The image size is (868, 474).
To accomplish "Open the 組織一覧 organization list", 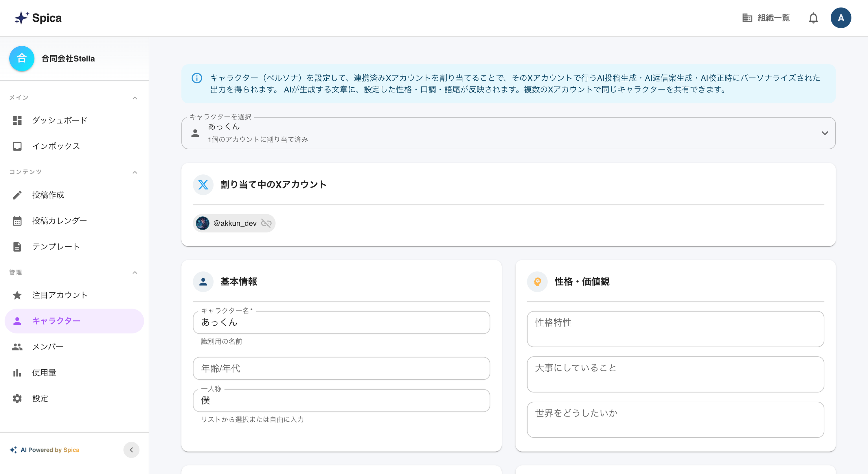I will click(766, 18).
